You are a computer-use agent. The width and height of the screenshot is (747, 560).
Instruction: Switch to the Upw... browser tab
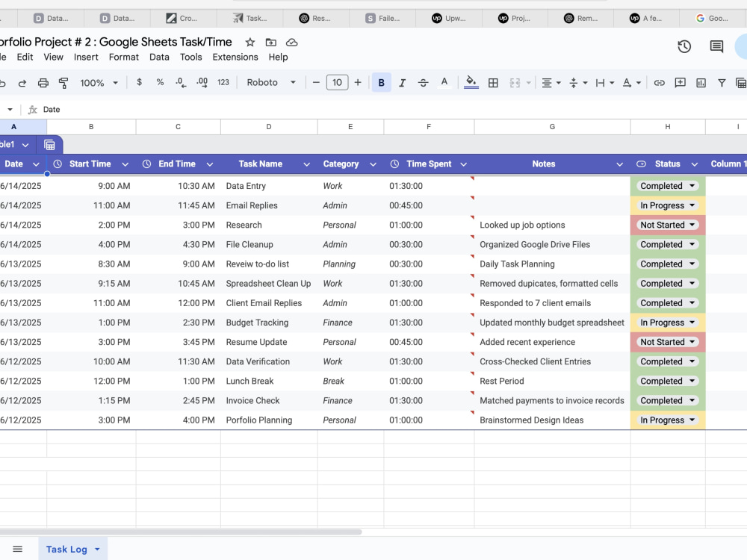tap(449, 18)
